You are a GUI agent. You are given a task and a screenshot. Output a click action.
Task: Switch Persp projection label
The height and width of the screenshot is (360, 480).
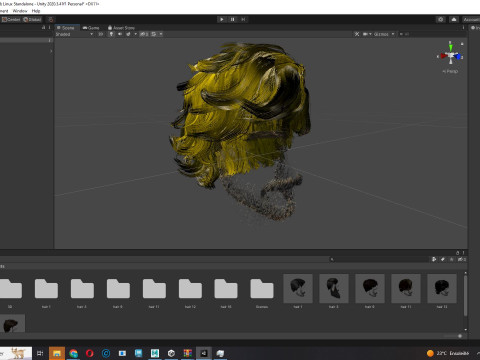tap(450, 71)
